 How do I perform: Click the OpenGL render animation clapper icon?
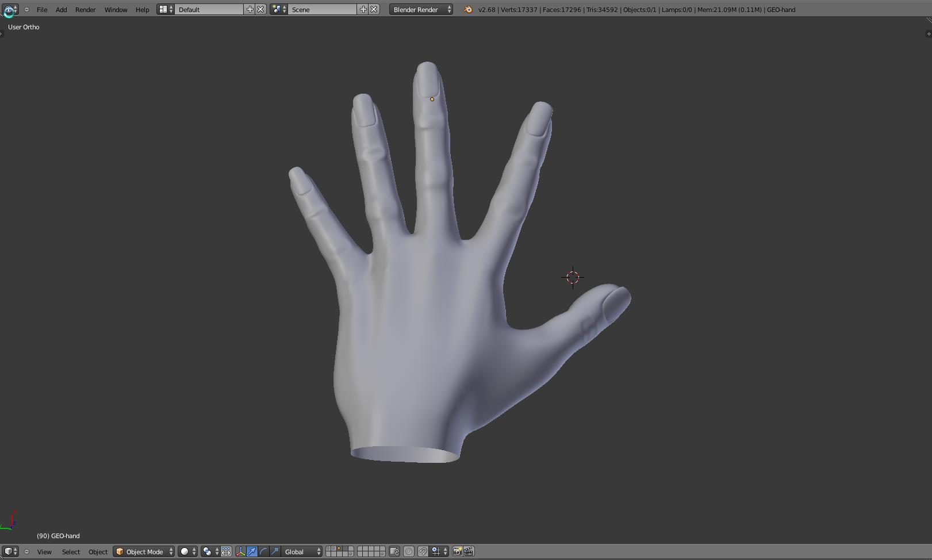[x=469, y=552]
